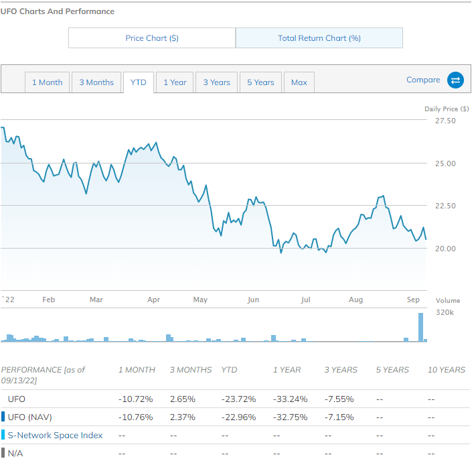Screen dimensions: 476x461
Task: Click the Compare swap arrows icon
Action: click(x=455, y=80)
